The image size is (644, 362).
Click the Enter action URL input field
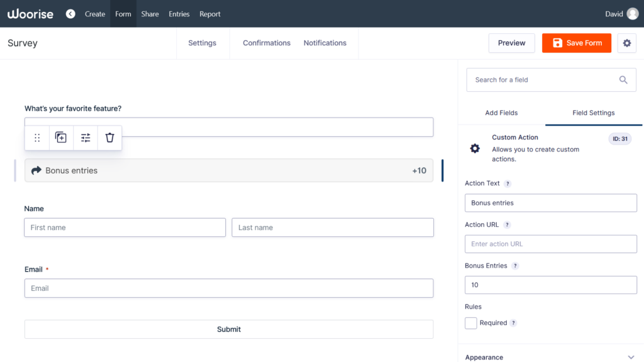click(x=550, y=244)
